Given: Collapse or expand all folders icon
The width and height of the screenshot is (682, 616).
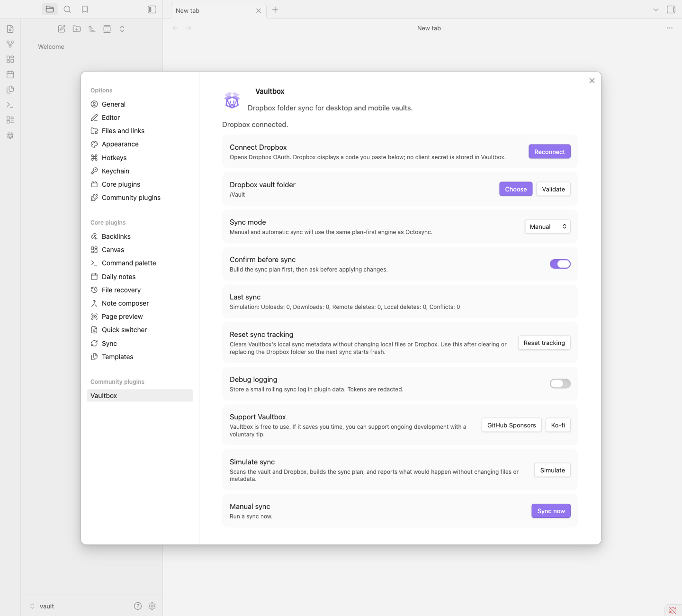Looking at the screenshot, I should (122, 29).
